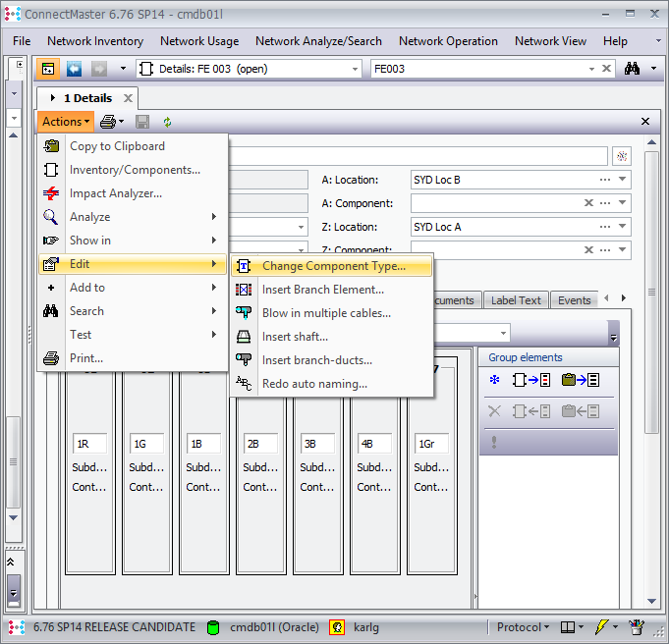Choose Insert Branch Element...

point(332,290)
